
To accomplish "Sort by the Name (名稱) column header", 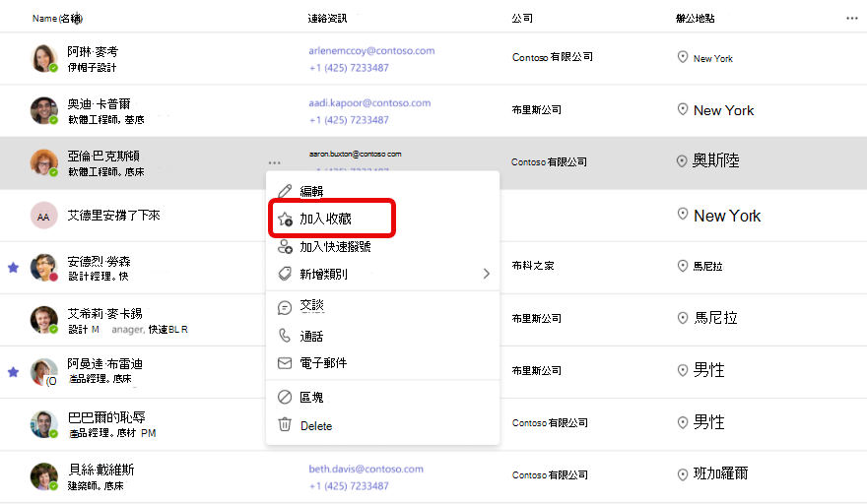I will [57, 19].
